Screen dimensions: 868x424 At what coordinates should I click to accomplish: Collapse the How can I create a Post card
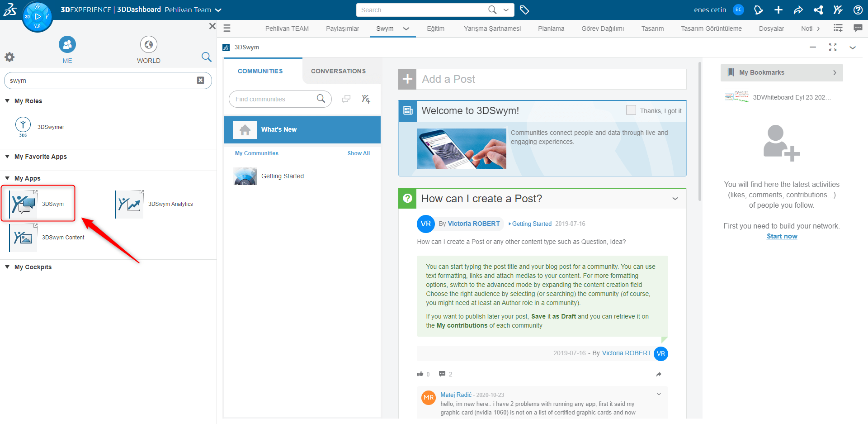tap(675, 199)
